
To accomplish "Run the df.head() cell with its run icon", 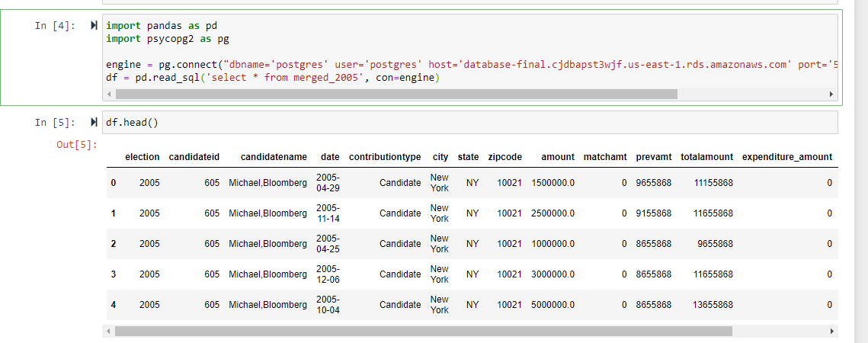I will click(94, 122).
